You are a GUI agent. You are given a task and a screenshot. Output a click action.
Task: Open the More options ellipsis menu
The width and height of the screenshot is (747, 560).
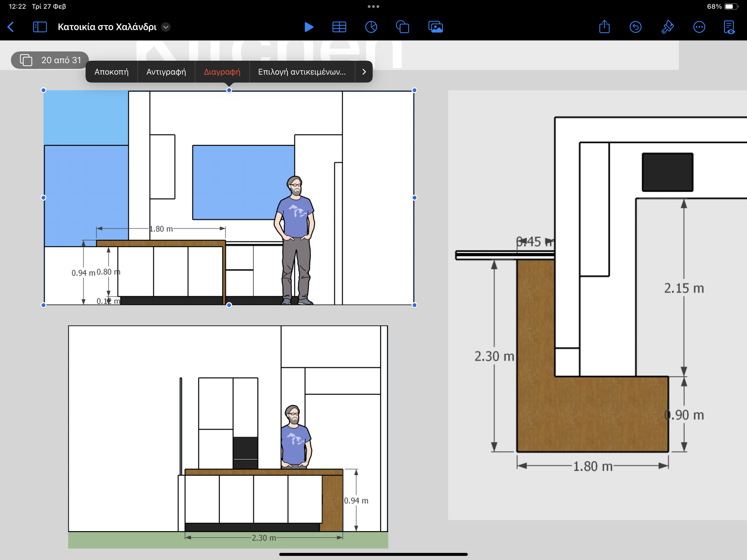pyautogui.click(x=699, y=27)
